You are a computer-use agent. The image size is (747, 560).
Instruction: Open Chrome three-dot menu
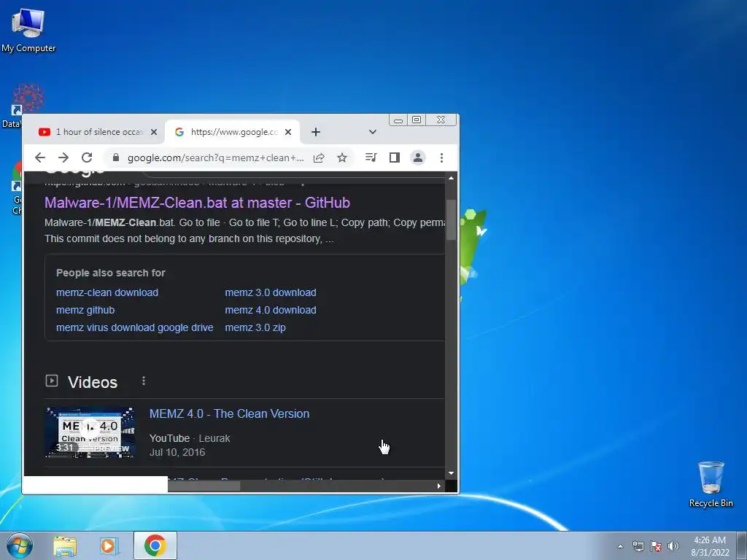[441, 157]
